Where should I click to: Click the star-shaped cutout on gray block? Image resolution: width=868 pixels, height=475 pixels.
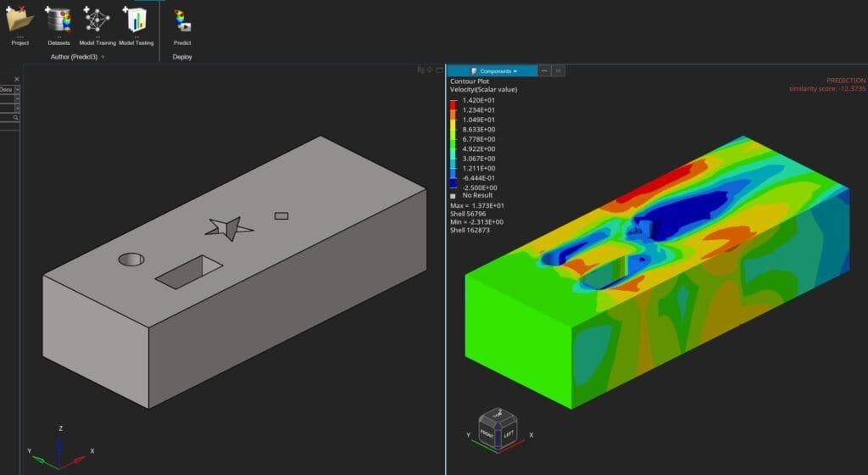[229, 228]
